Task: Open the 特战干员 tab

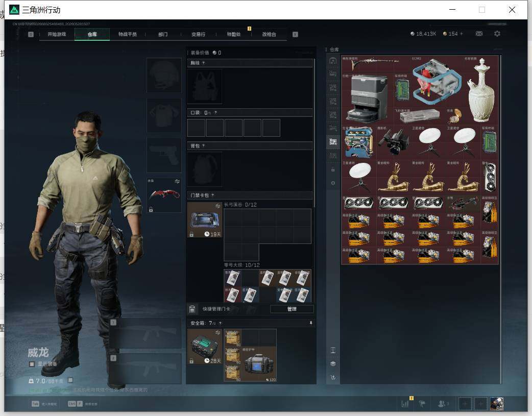Action: (128, 34)
